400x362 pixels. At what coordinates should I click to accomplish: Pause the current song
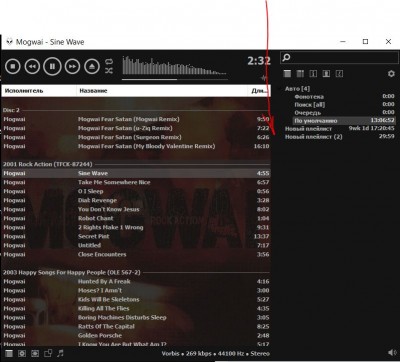pos(52,66)
